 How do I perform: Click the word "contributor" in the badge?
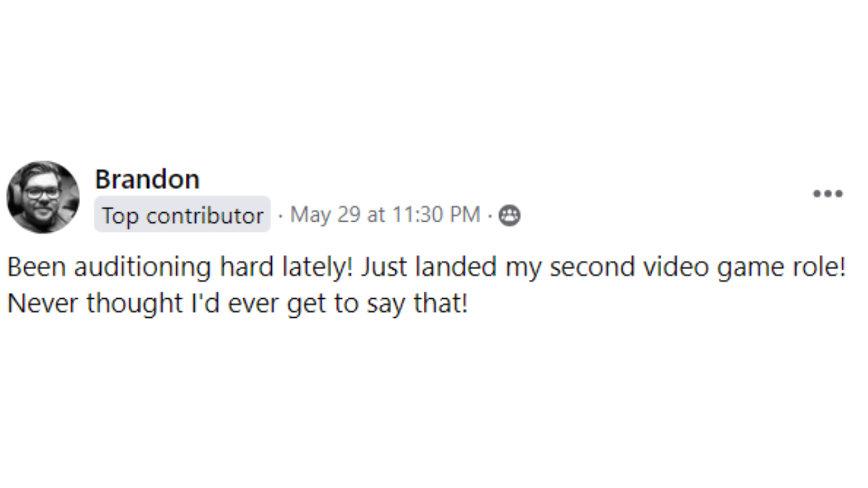tap(205, 216)
